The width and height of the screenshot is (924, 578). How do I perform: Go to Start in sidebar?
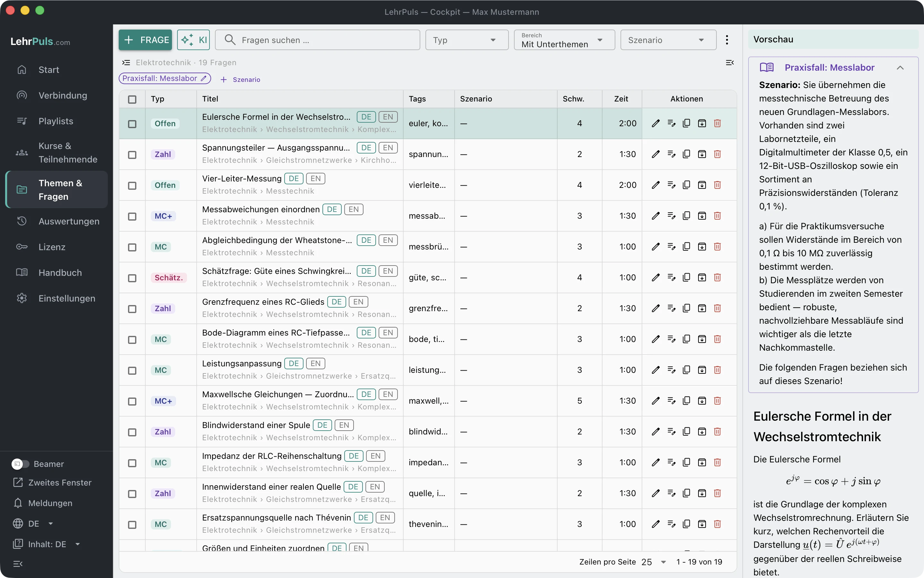click(x=56, y=70)
